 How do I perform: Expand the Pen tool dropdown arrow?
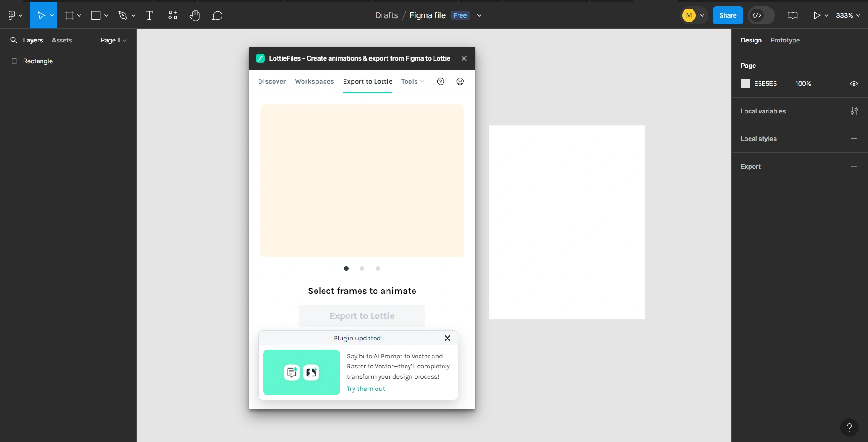click(x=133, y=15)
